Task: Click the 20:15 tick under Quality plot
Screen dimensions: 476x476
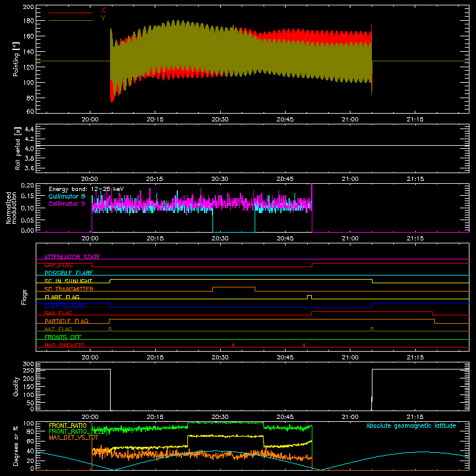Action: click(155, 417)
